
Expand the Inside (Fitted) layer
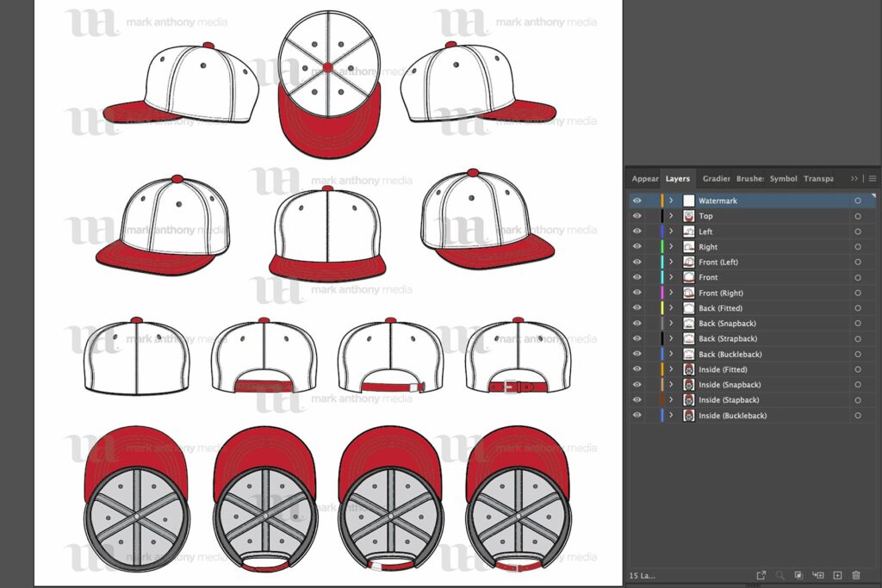[671, 369]
